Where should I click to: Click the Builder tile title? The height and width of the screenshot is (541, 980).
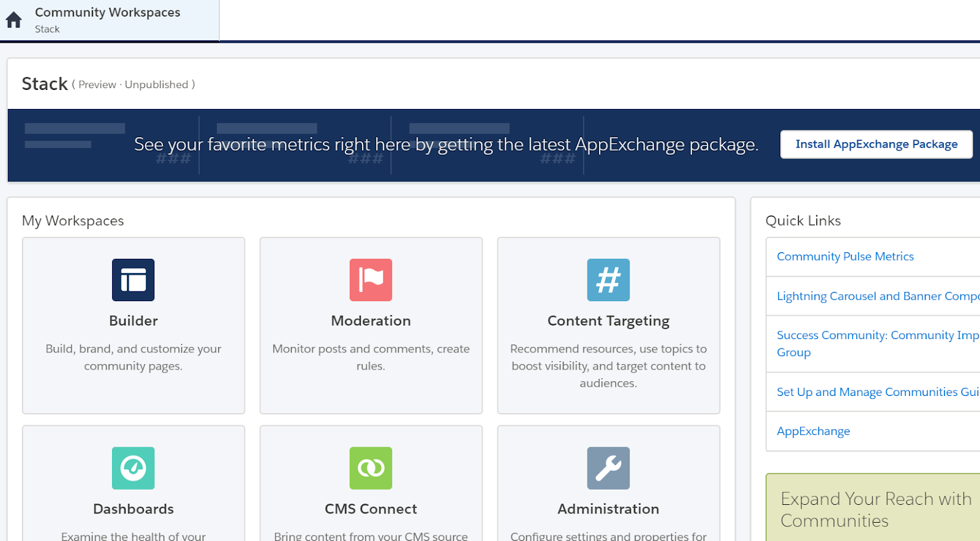[x=133, y=321]
